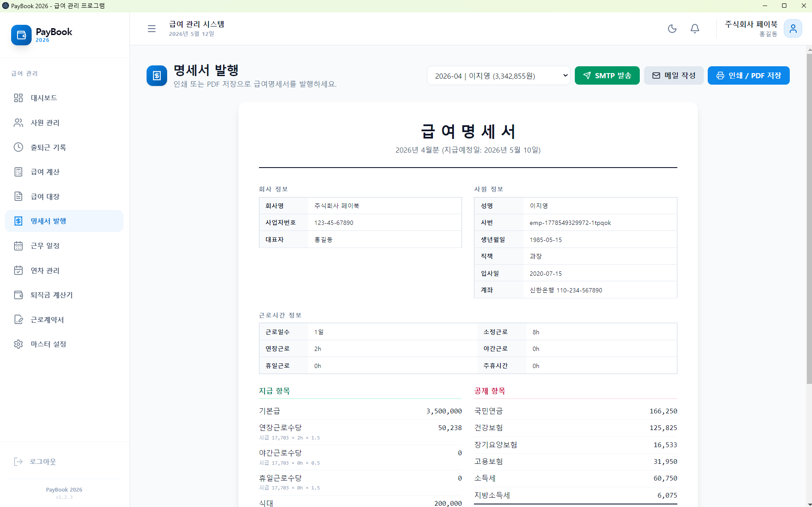Viewport: 812px width, 507px height.
Task: Click account 신한은행 110-234-567890
Action: [x=566, y=290]
